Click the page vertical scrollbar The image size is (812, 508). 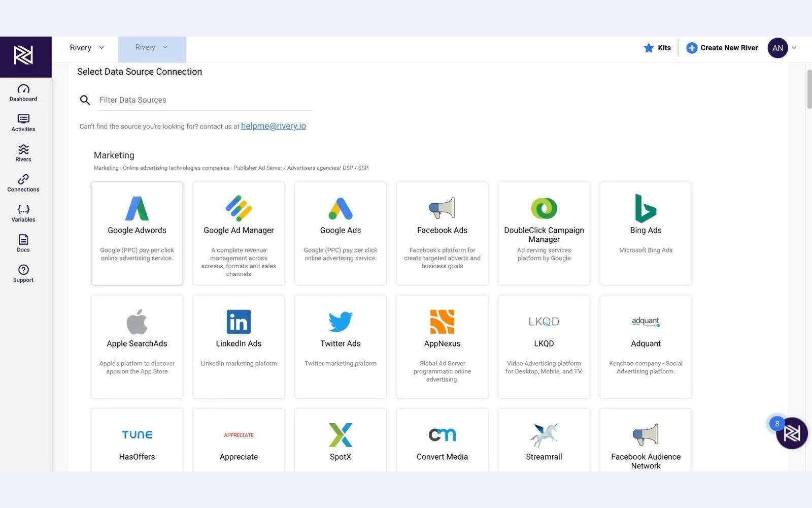809,89
